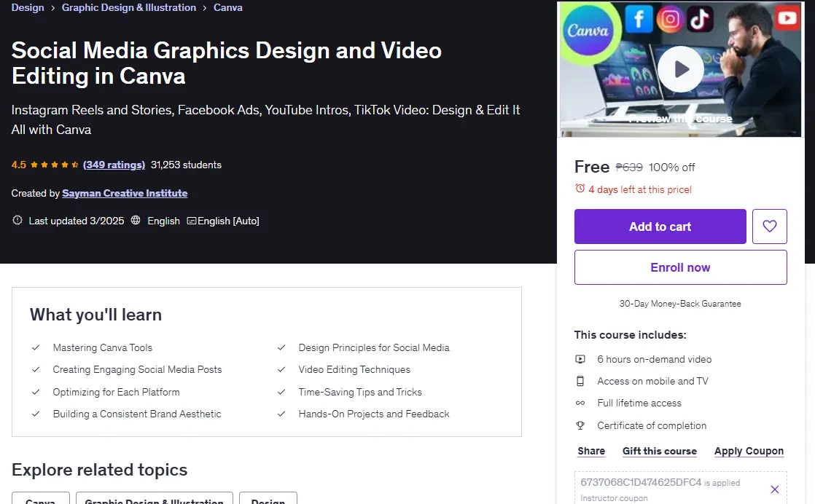This screenshot has width=815, height=504.
Task: Click the coupon code 6737068C1D474625DFC4
Action: 641,482
